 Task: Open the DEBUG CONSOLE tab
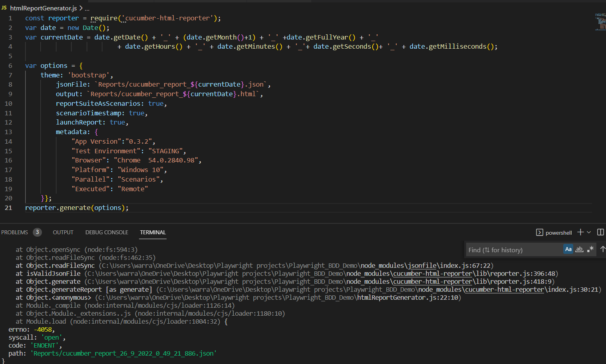106,232
